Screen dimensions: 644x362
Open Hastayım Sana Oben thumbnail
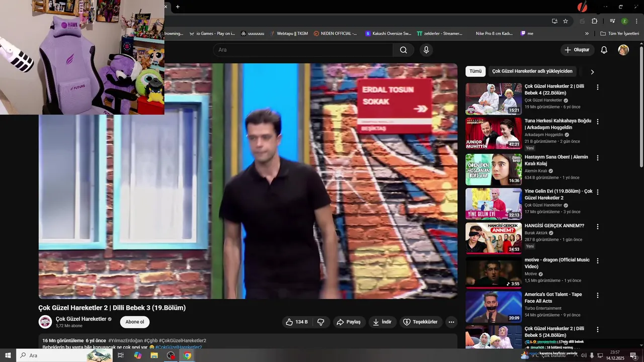click(x=494, y=169)
